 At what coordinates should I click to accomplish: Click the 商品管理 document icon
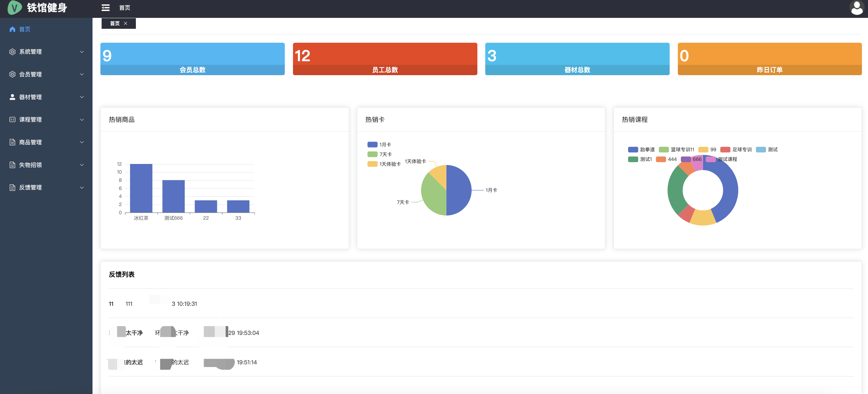tap(12, 142)
